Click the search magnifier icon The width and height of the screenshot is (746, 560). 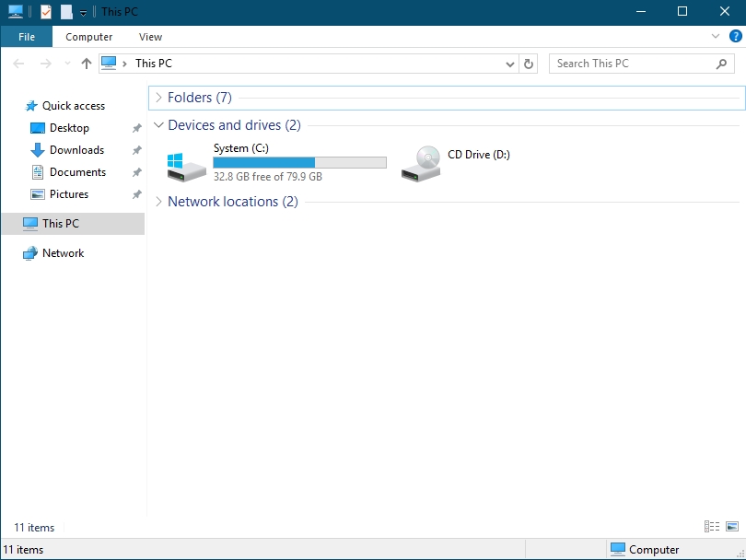tap(721, 64)
